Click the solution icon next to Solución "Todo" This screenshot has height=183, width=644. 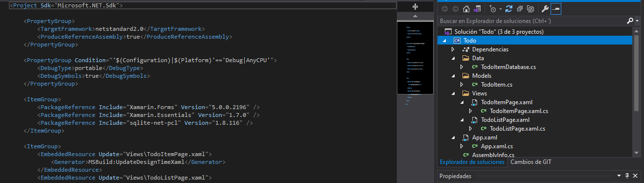(448, 31)
